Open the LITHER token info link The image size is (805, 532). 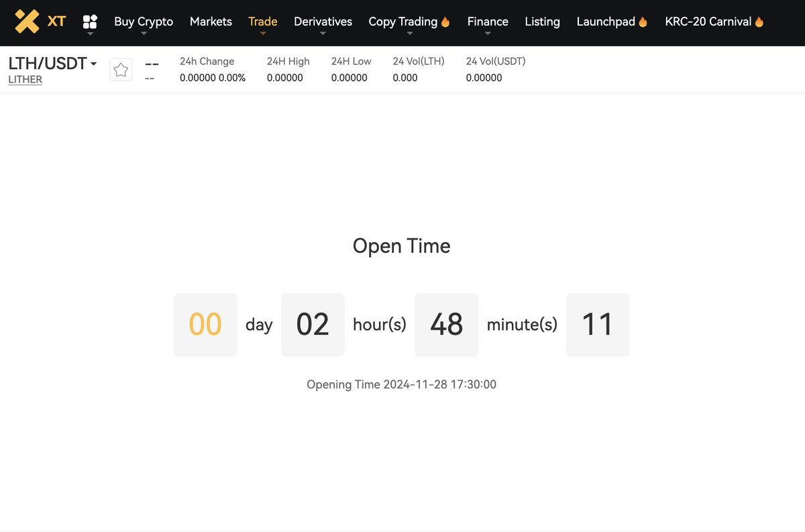pos(25,79)
